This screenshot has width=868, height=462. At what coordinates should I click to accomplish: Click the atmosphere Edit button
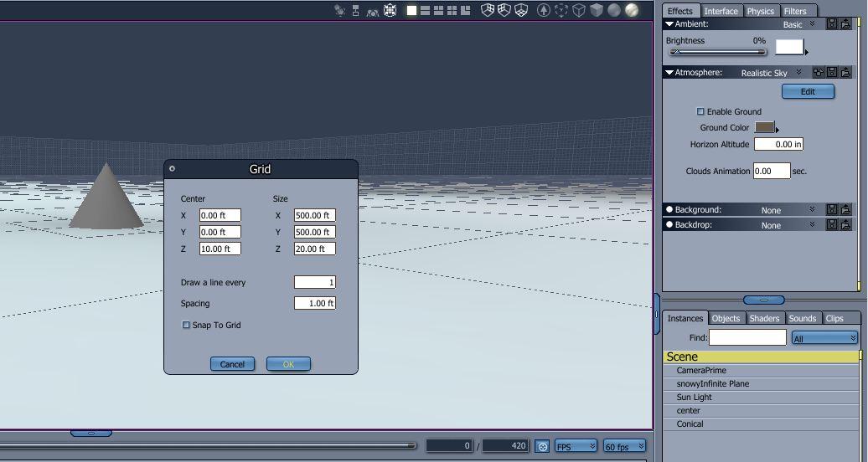click(808, 91)
